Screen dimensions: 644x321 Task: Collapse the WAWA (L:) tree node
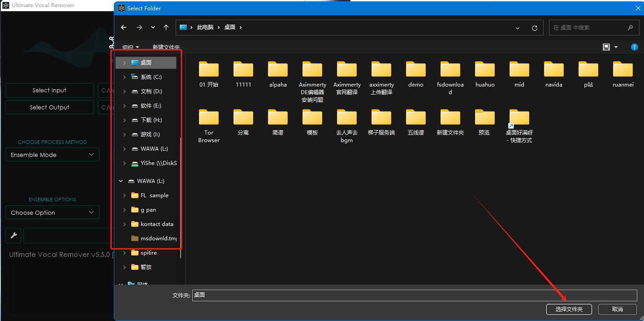click(121, 181)
